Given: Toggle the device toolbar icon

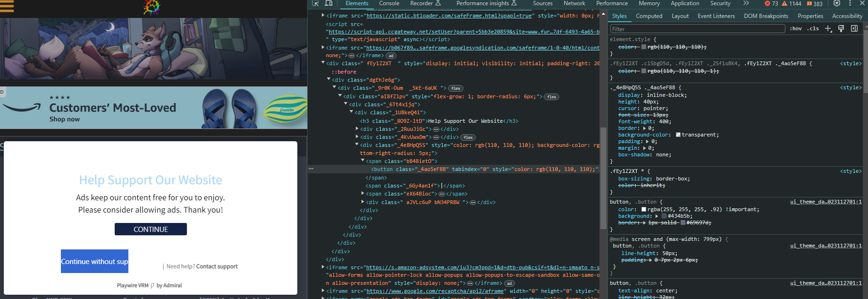Looking at the screenshot, I should click(x=329, y=3).
